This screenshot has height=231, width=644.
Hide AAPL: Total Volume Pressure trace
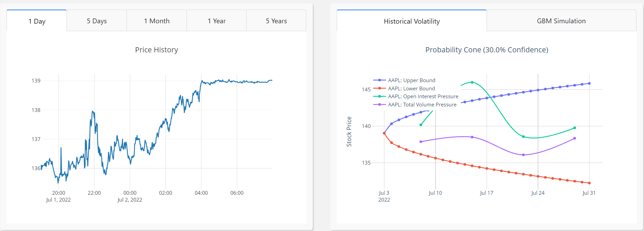pyautogui.click(x=422, y=105)
